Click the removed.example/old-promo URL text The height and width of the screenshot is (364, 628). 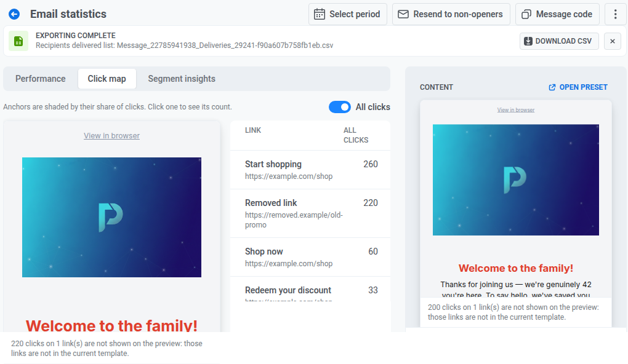(294, 220)
